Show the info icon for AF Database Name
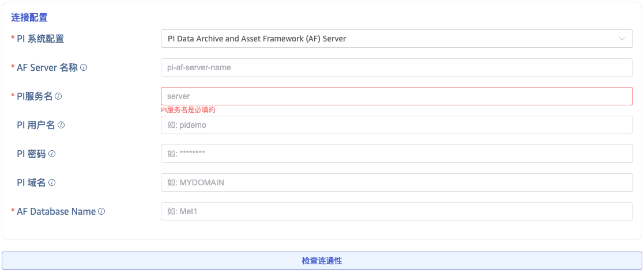 (101, 211)
